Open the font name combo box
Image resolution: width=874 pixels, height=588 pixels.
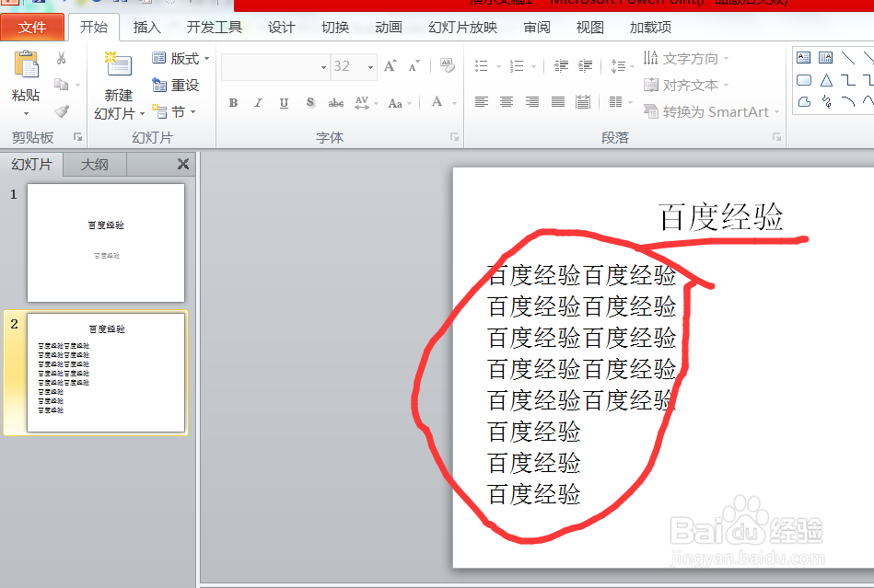(274, 67)
